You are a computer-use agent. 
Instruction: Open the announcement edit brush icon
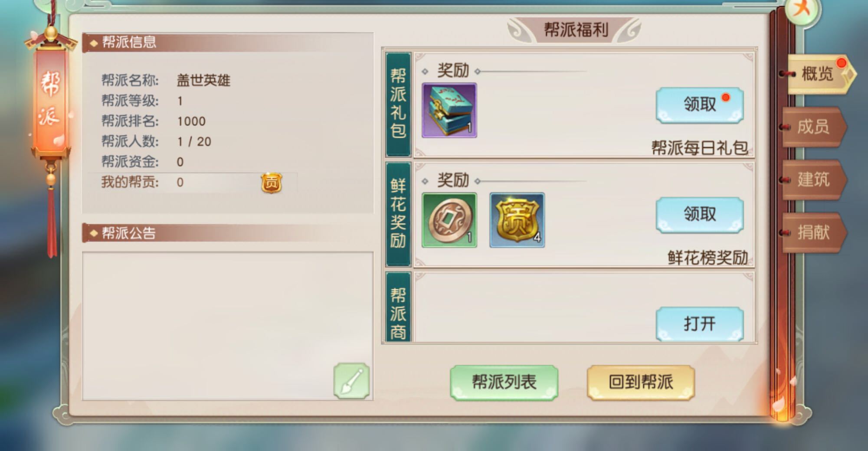click(351, 381)
